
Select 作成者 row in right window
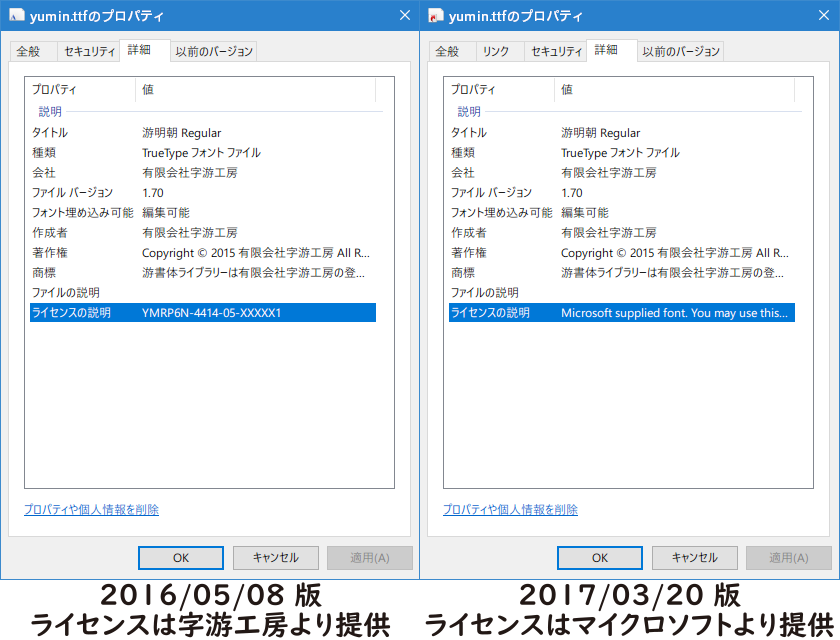coord(622,232)
